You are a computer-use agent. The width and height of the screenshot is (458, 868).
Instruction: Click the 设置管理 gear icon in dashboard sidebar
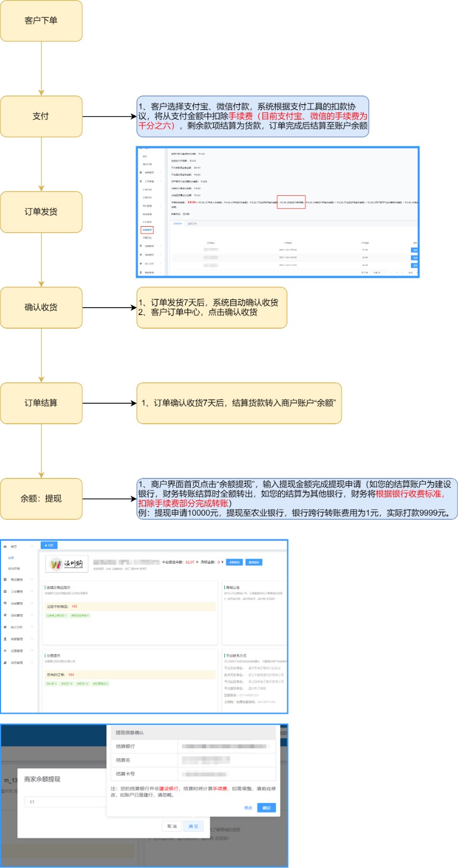tap(5, 650)
